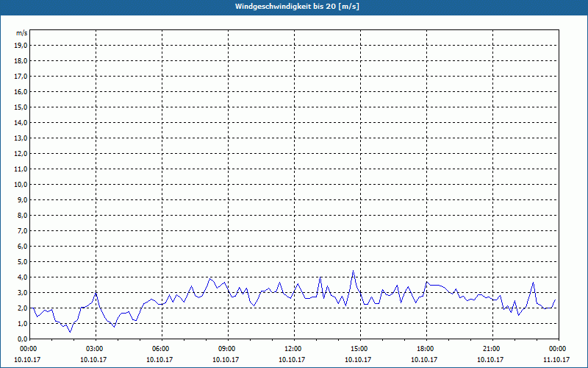Select the '3,0' y-axis label
The height and width of the screenshot is (368, 588).
[x=22, y=292]
